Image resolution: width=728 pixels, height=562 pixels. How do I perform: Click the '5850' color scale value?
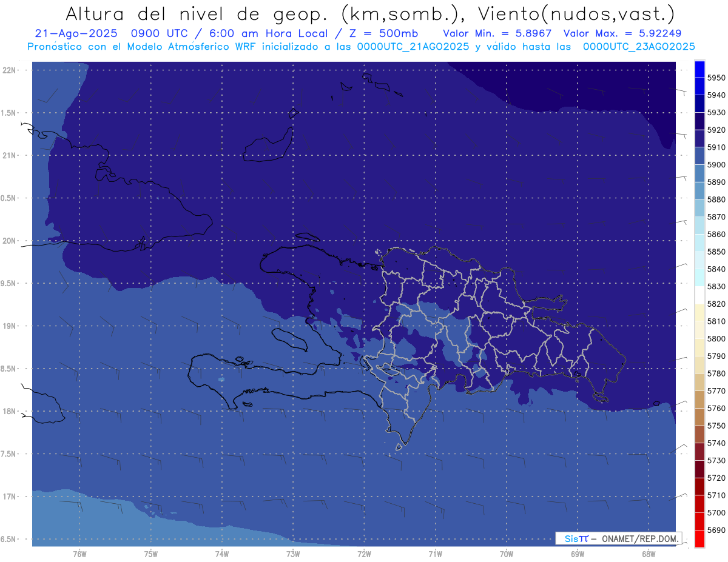(716, 252)
